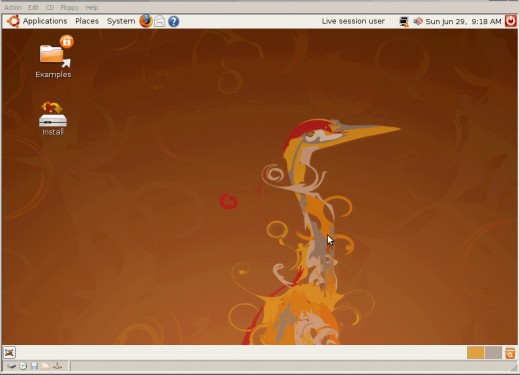Click the floppy disk status icon
520x375 pixels.
tap(34, 366)
